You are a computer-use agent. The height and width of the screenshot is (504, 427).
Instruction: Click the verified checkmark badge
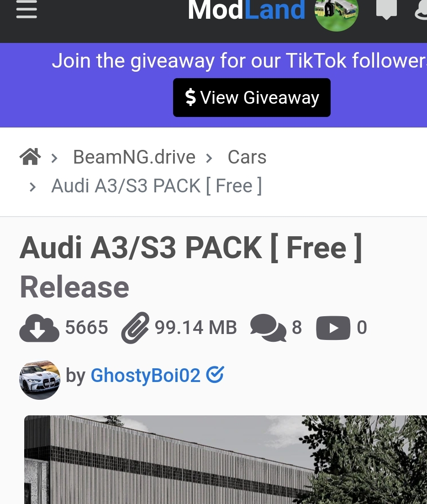pos(215,375)
